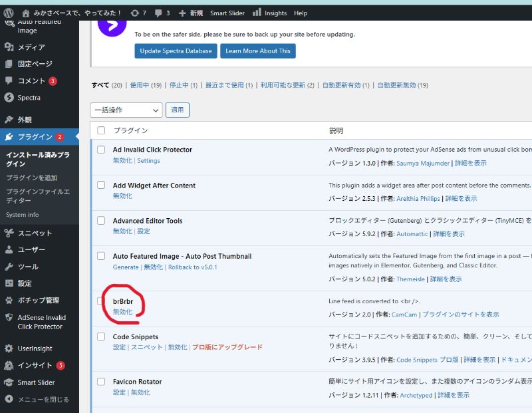The height and width of the screenshot is (413, 532).
Task: Tick the checkbox for Code Snippets plugin
Action: point(101,337)
